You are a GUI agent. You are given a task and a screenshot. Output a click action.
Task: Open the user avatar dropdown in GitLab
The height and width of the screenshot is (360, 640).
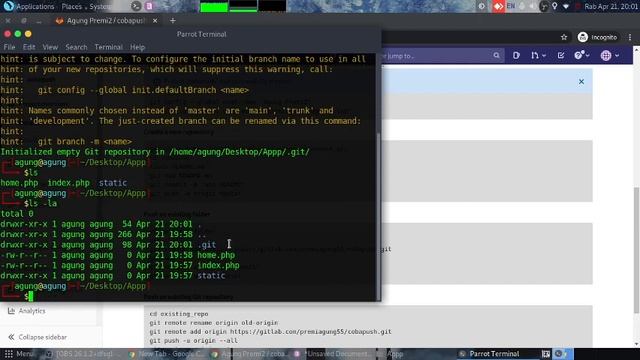coord(609,56)
